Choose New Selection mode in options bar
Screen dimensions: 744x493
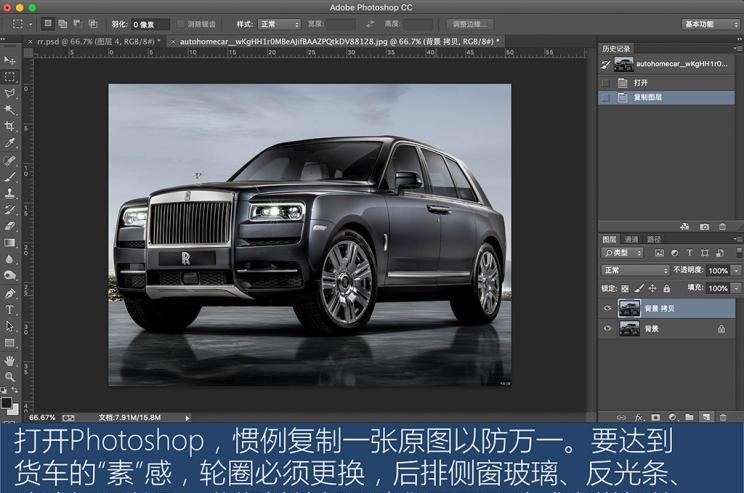[x=48, y=24]
